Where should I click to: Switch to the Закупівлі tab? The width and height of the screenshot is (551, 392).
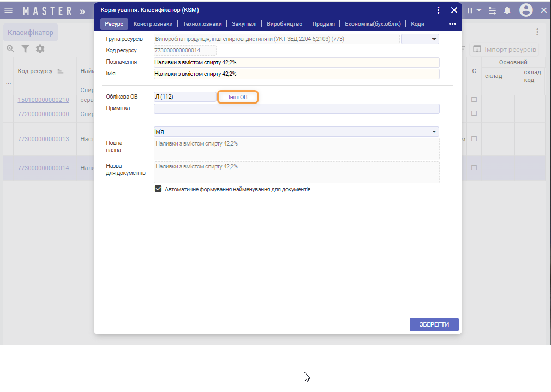click(x=242, y=24)
